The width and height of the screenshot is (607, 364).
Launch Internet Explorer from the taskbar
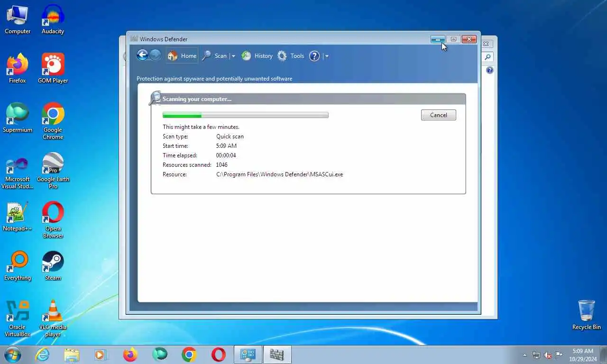click(42, 355)
